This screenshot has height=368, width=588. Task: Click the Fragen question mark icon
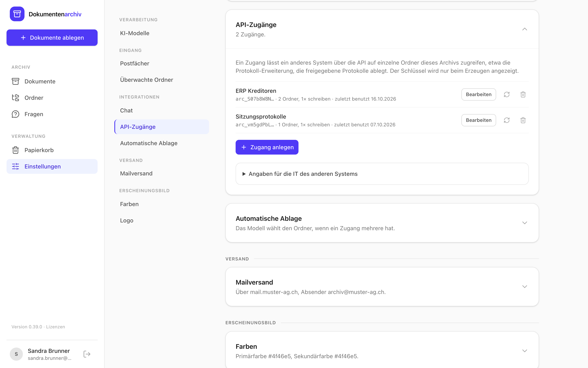pos(16,114)
